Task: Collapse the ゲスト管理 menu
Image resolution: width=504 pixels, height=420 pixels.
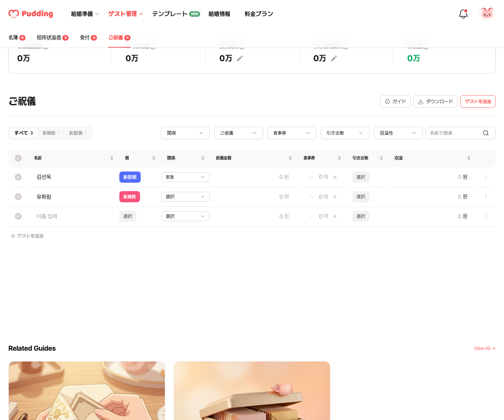Action: click(125, 14)
